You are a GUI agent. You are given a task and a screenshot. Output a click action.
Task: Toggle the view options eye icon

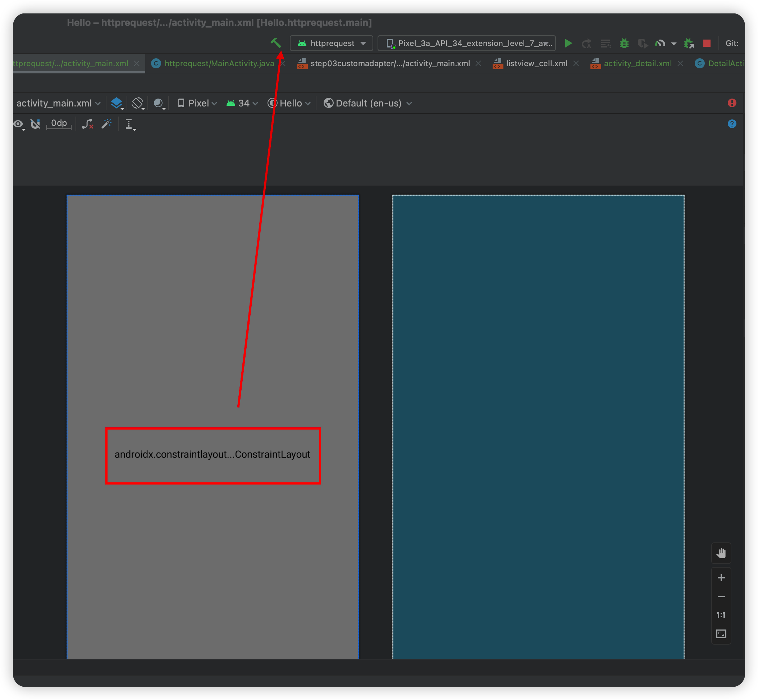(18, 124)
